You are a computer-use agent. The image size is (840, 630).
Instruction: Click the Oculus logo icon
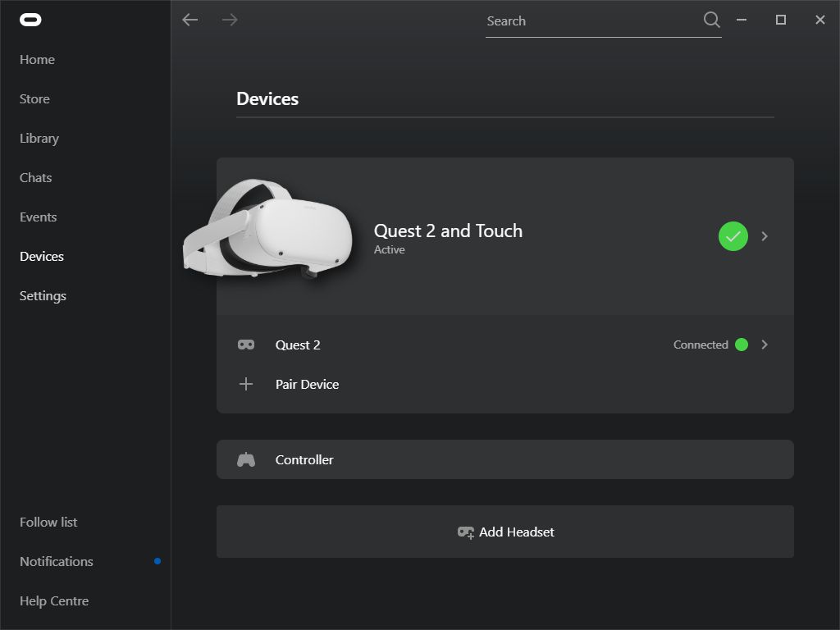(30, 20)
